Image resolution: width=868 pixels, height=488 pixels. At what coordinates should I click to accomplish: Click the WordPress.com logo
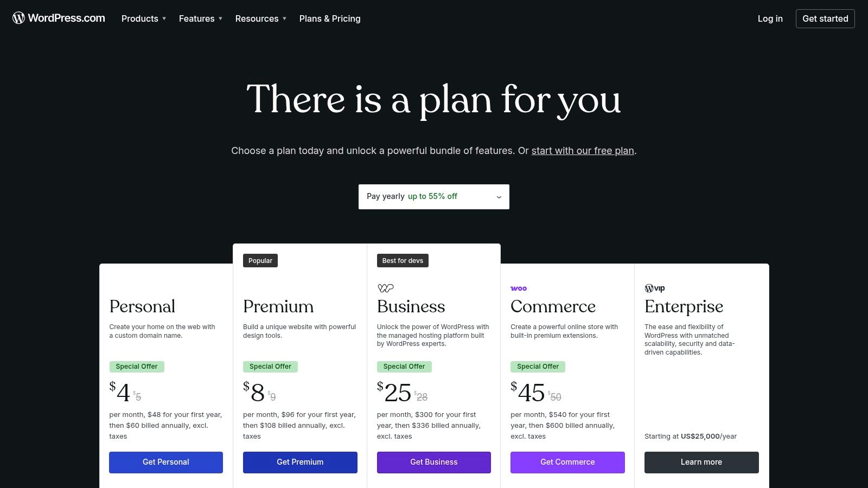pos(58,18)
